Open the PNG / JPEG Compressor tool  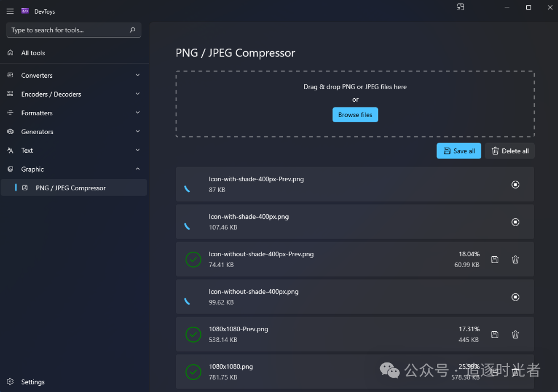tap(74, 187)
